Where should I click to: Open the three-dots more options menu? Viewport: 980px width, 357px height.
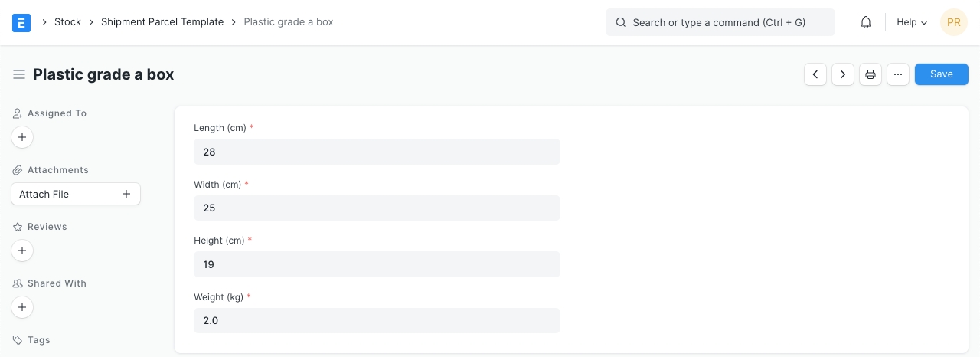898,74
